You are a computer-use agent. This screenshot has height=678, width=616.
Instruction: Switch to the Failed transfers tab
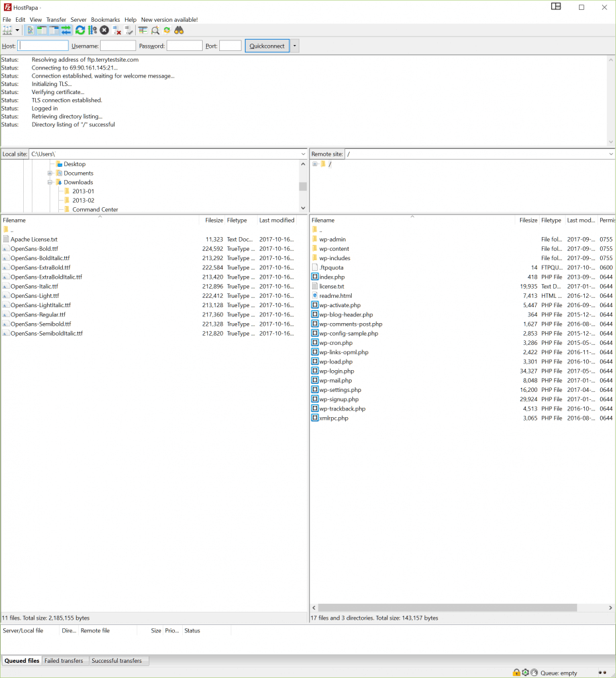tap(64, 660)
